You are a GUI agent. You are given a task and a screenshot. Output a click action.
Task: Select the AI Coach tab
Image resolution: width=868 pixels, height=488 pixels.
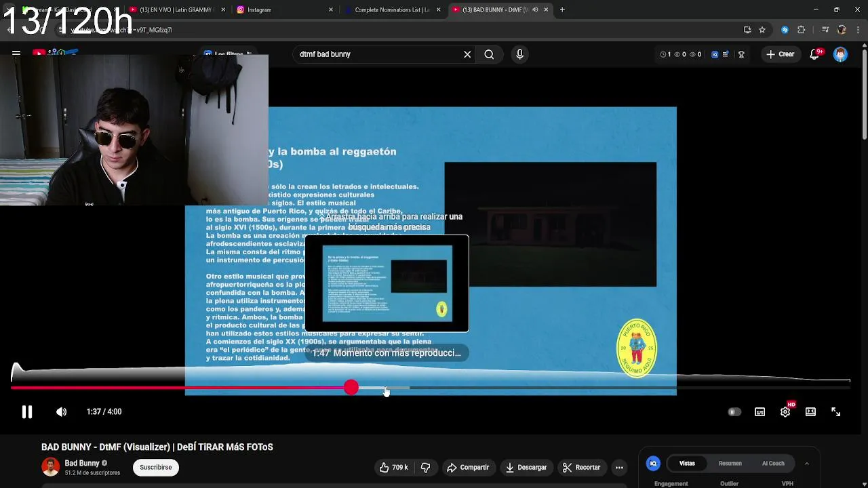click(x=773, y=464)
